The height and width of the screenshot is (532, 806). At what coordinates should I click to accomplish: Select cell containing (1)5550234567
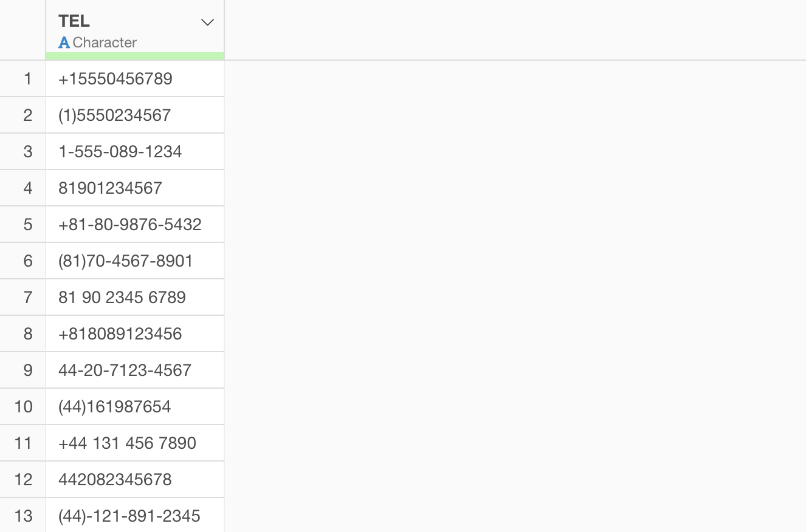115,115
